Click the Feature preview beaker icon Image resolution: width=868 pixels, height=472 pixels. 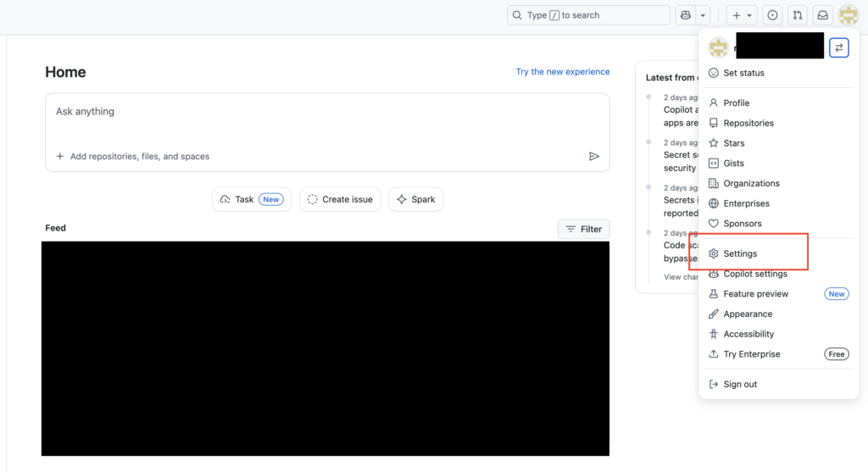[714, 294]
